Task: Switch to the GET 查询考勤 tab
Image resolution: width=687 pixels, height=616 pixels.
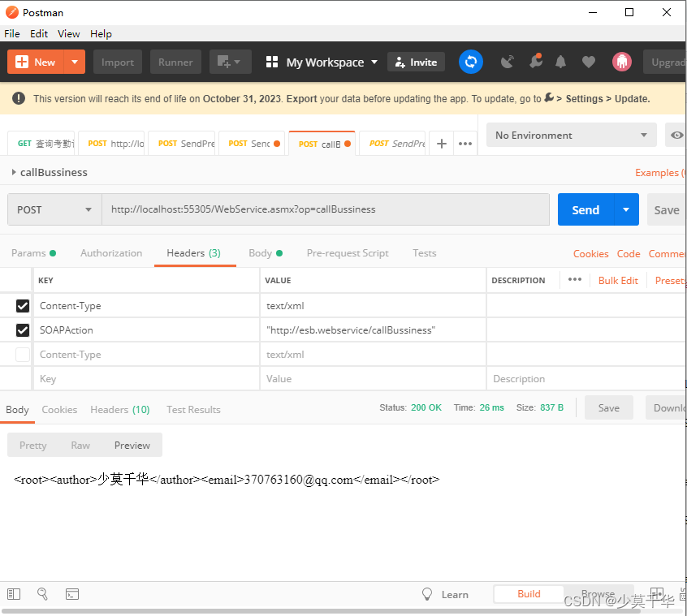Action: [41, 143]
